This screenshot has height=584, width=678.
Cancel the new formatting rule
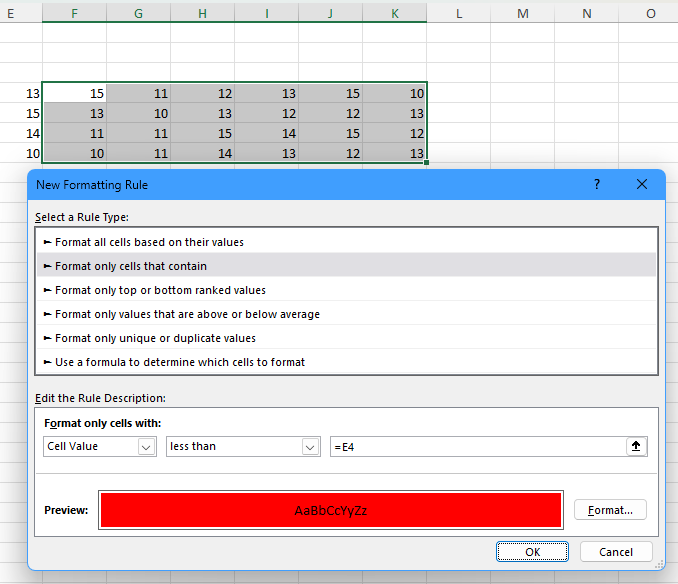(x=616, y=552)
